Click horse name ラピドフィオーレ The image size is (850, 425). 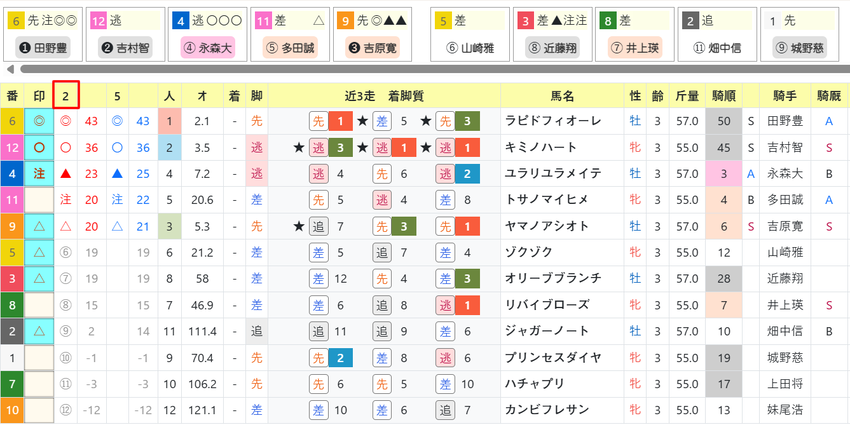coord(553,121)
